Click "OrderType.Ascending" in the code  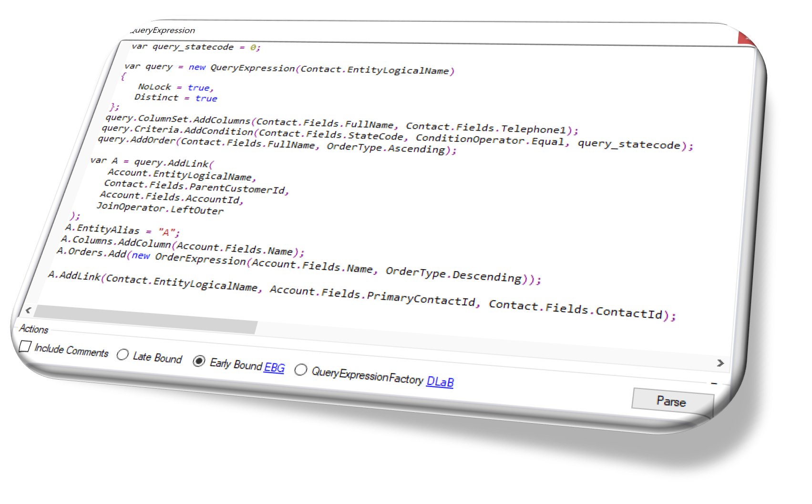386,148
